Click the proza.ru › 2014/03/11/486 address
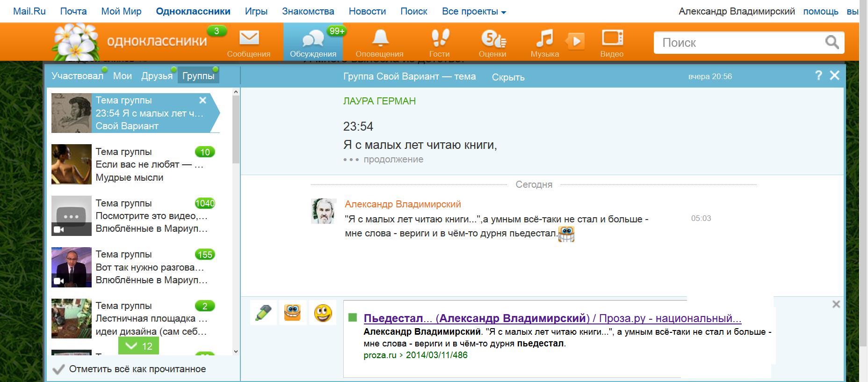 [x=415, y=355]
